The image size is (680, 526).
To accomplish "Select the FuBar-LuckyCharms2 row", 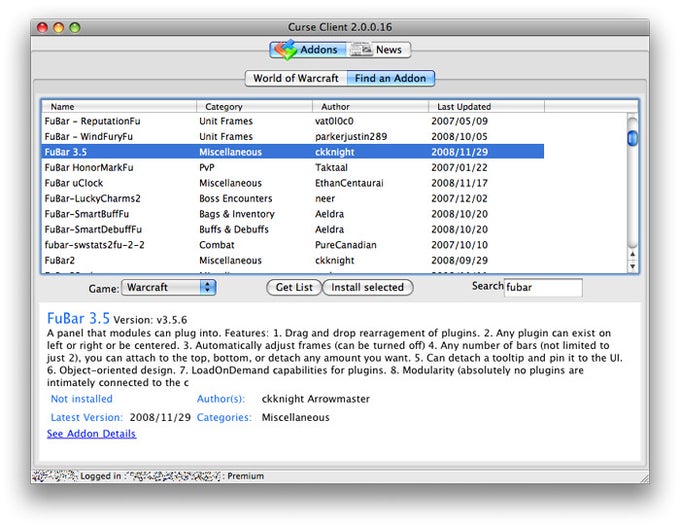I will click(293, 199).
